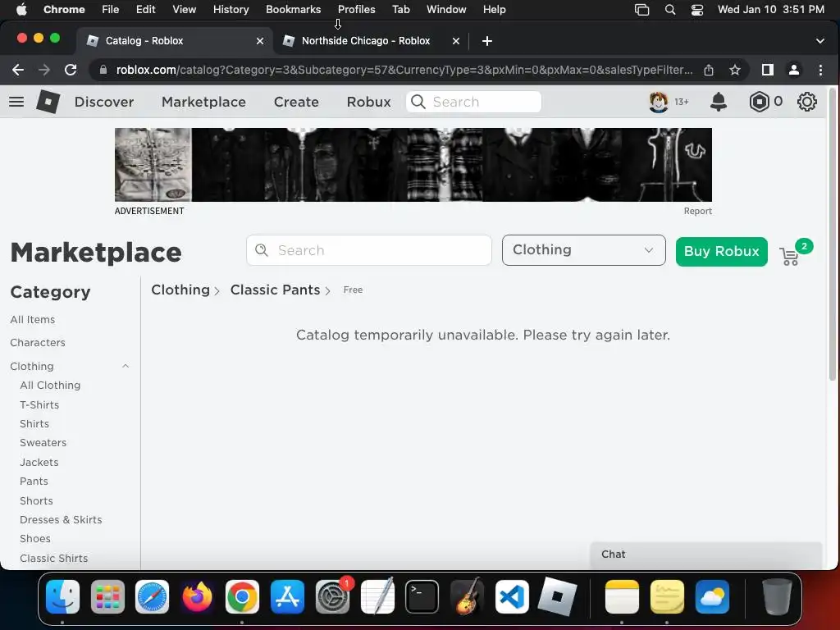
Task: Open a new browser tab
Action: pyautogui.click(x=487, y=41)
